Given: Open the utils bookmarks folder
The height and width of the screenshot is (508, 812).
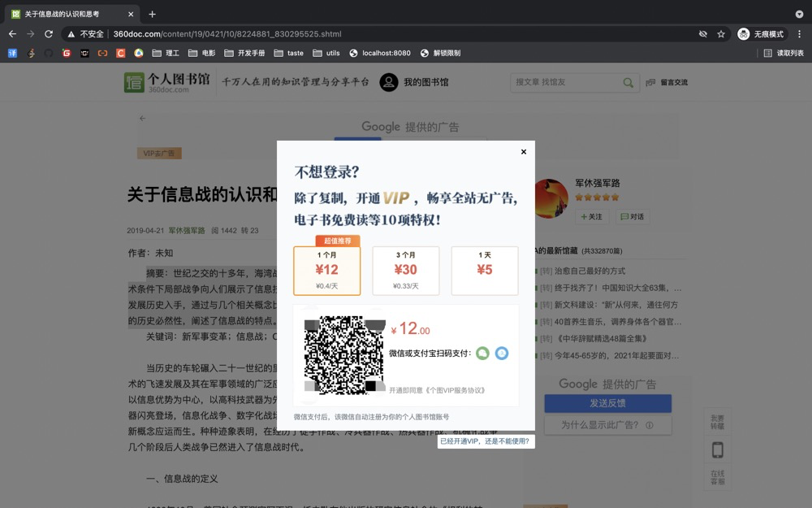Looking at the screenshot, I should tap(326, 53).
